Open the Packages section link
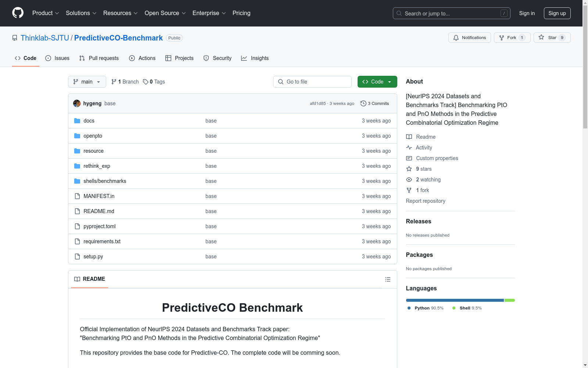Image resolution: width=588 pixels, height=368 pixels. tap(419, 255)
